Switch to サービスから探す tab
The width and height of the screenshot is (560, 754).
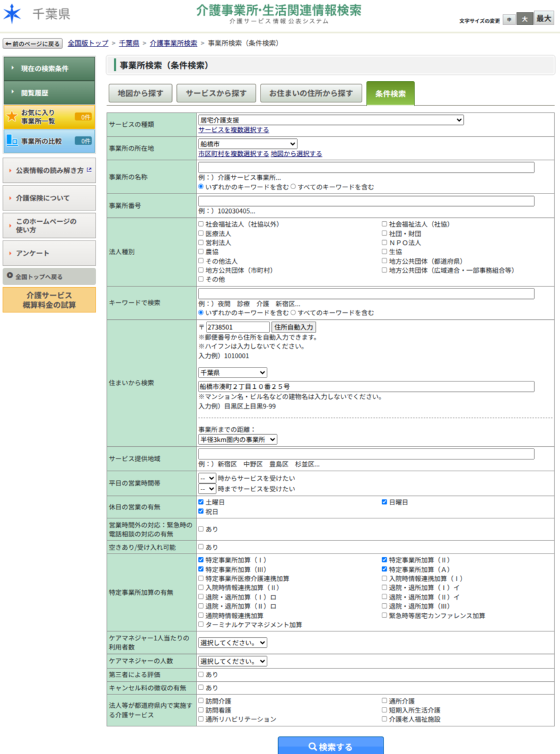(x=217, y=94)
